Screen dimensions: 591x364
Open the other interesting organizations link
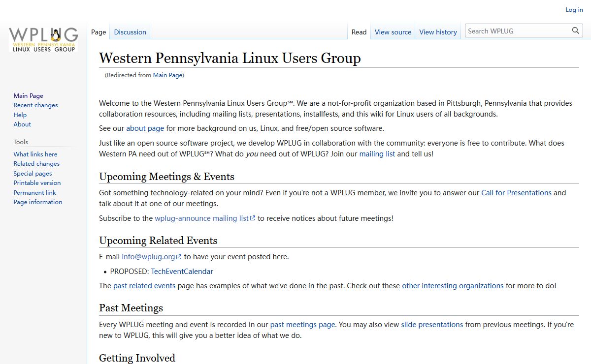[453, 286]
